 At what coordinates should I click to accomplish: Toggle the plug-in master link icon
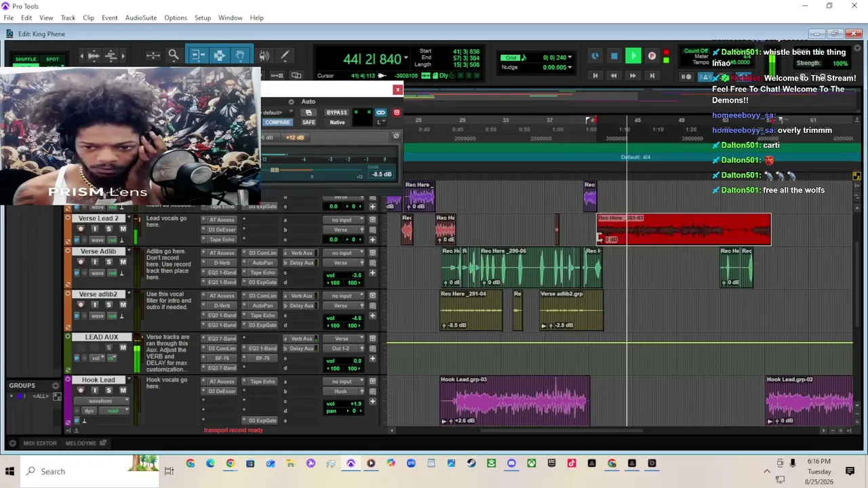380,113
